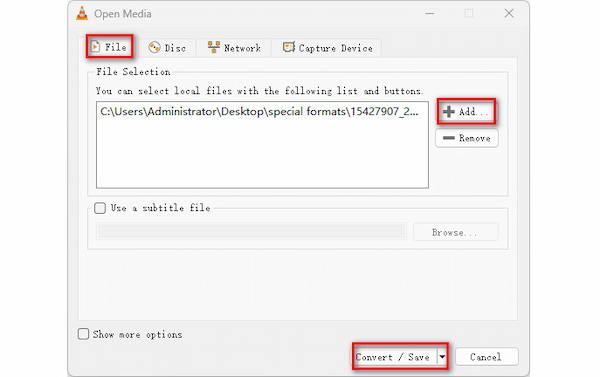Click the Convert / Save button
600x377 pixels.
tap(394, 357)
